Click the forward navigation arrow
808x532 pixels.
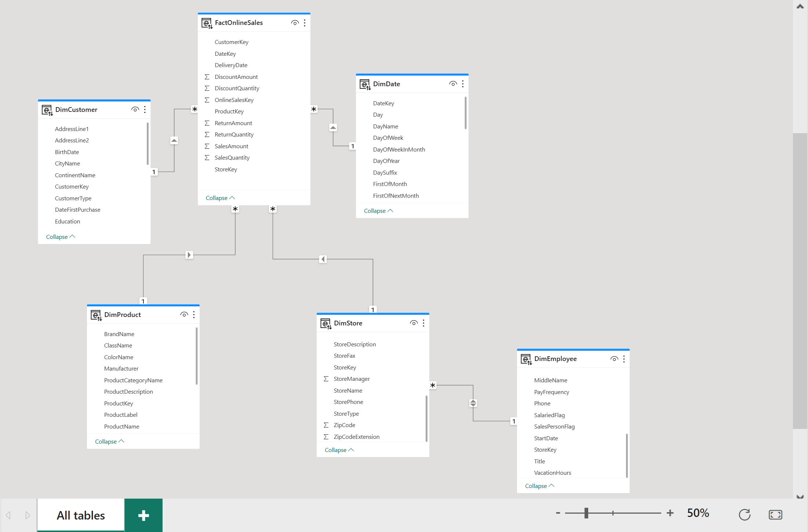tap(27, 515)
